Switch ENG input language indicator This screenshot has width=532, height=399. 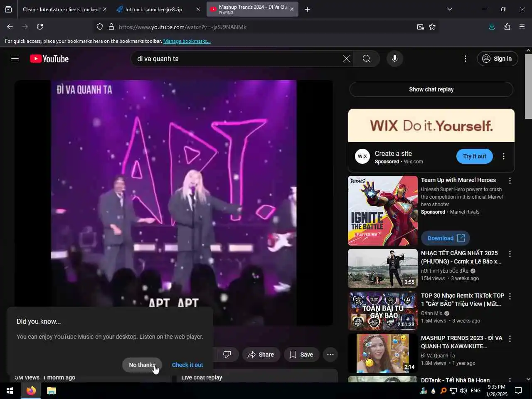(475, 391)
